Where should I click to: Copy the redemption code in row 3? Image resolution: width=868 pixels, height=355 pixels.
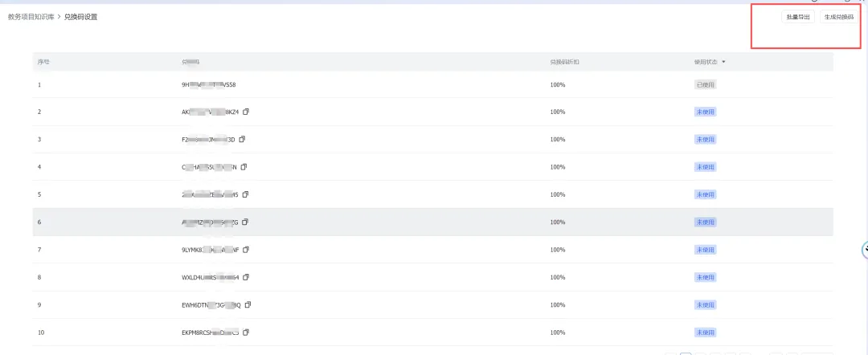tap(242, 139)
